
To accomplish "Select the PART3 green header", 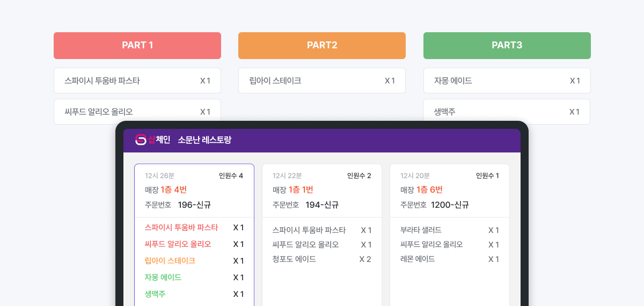I will pyautogui.click(x=507, y=46).
